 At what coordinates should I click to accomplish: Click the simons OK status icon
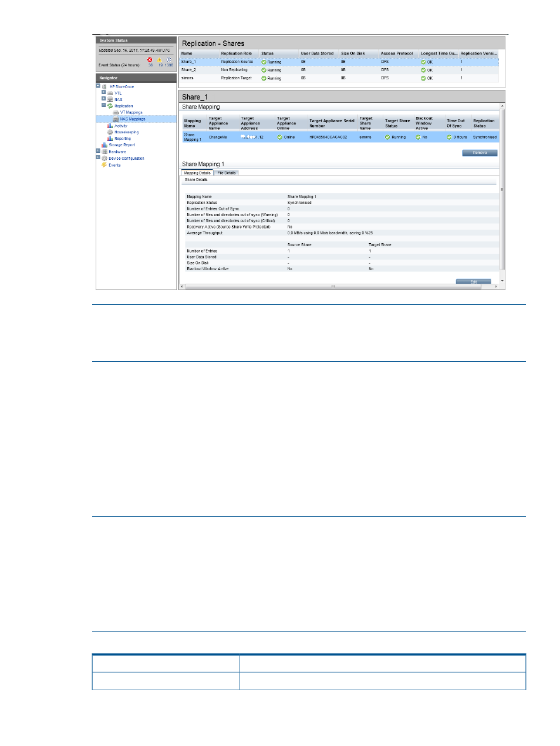(423, 78)
